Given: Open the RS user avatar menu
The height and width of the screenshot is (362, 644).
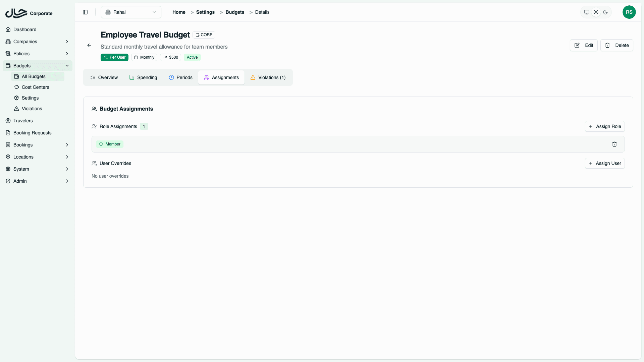Looking at the screenshot, I should coord(629,12).
